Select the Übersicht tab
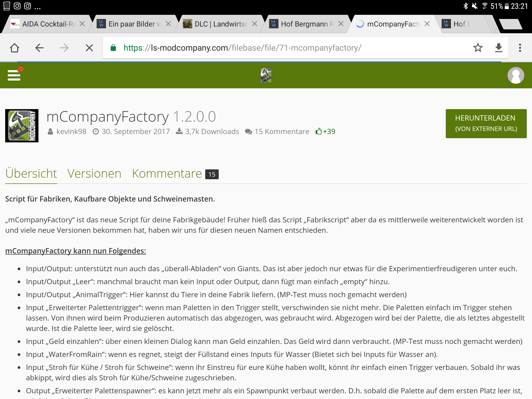 pos(31,174)
